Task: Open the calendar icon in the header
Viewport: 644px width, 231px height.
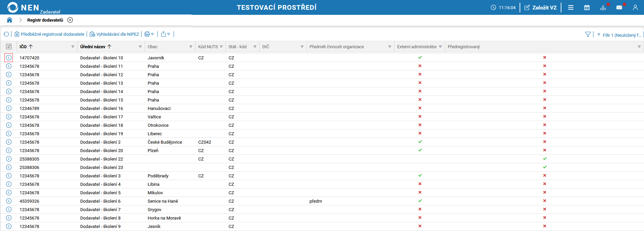Action: point(587,7)
